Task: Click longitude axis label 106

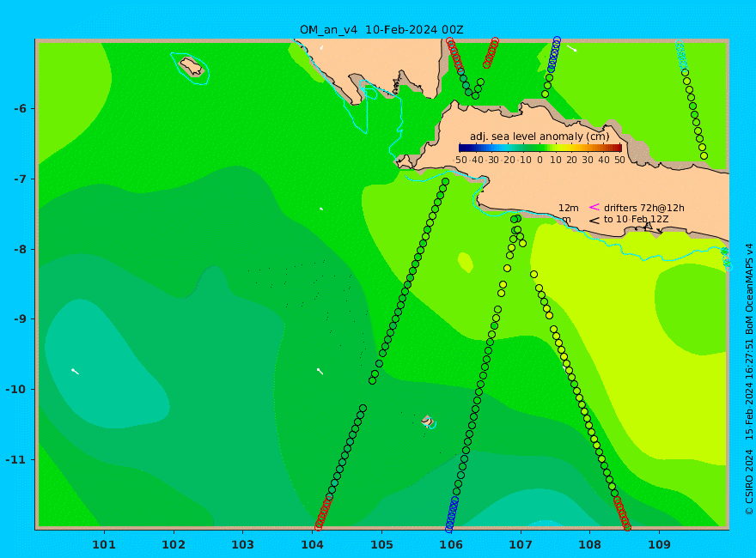Action: coord(451,545)
